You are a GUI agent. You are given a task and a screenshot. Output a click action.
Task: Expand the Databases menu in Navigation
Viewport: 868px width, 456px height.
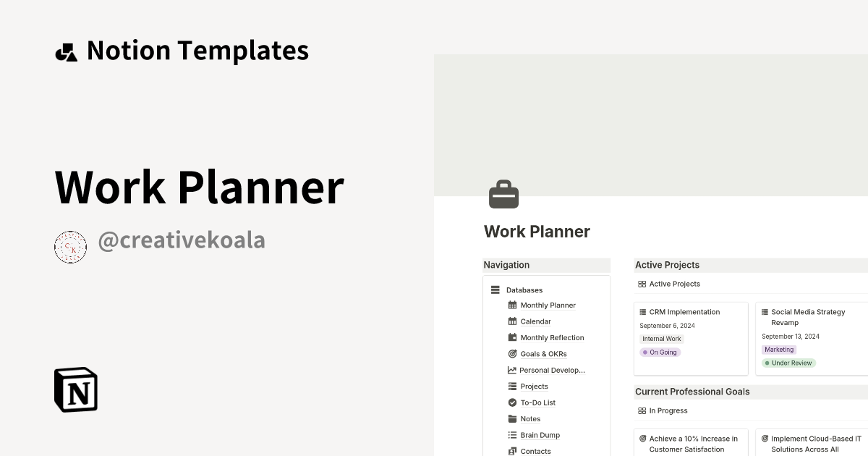click(495, 289)
